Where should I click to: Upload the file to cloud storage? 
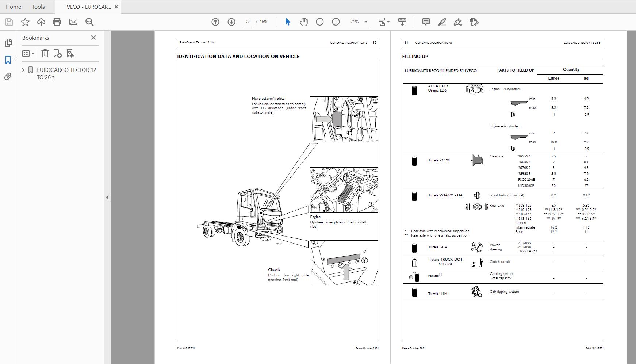tap(41, 22)
